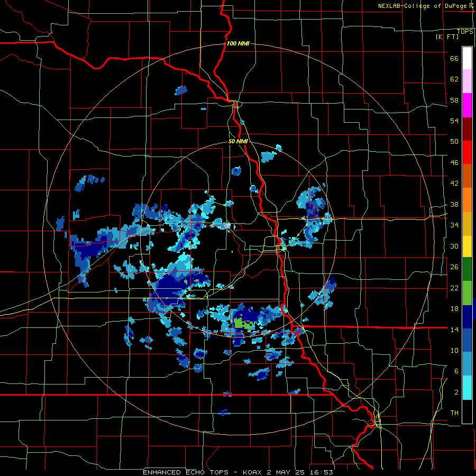Click the medium blue 18 kft legend swatch
Image resolution: width=476 pixels, height=476 pixels.
[467, 340]
